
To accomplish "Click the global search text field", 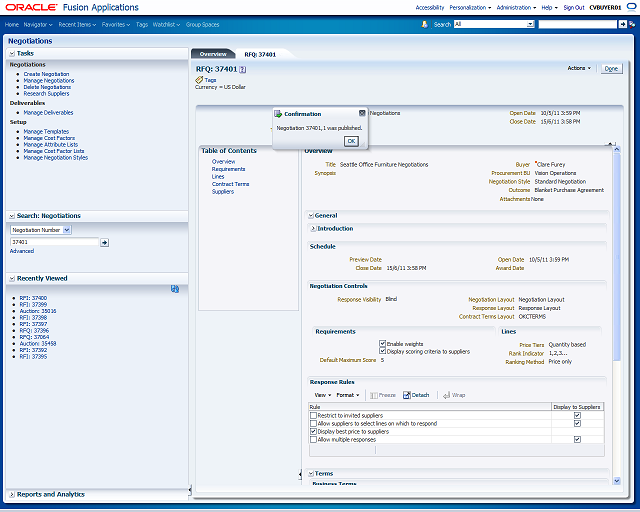I will (578, 24).
